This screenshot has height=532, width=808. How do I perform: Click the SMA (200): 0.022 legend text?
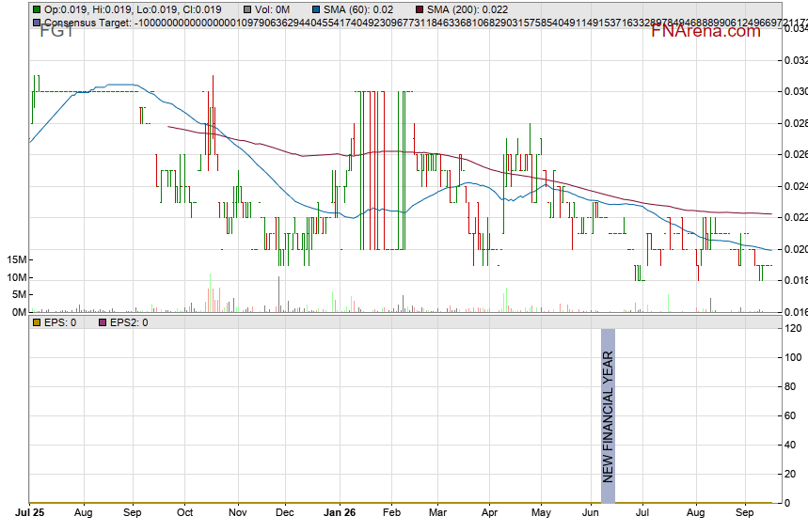pos(467,9)
